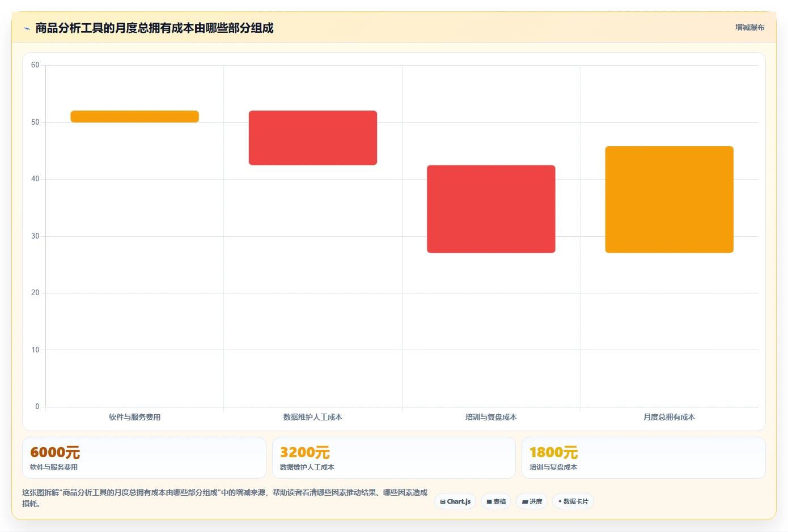The width and height of the screenshot is (788, 532).
Task: Click the 1800元 data card
Action: pos(643,458)
